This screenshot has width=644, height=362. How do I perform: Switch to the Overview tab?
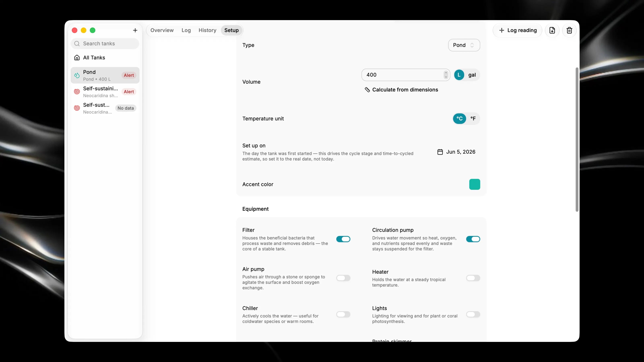162,30
